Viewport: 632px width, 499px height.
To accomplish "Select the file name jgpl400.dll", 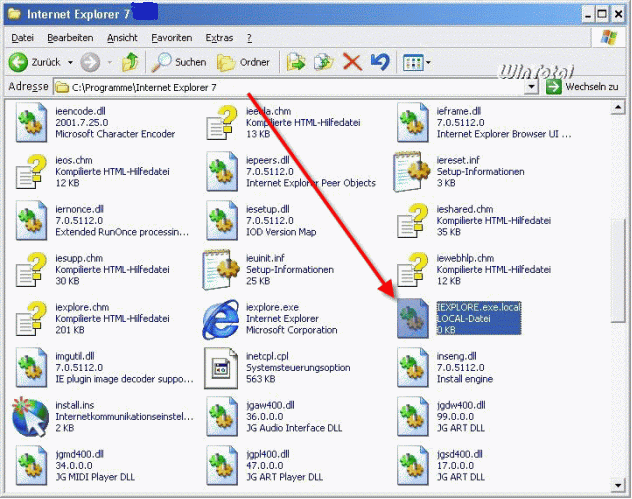I will (x=268, y=454).
